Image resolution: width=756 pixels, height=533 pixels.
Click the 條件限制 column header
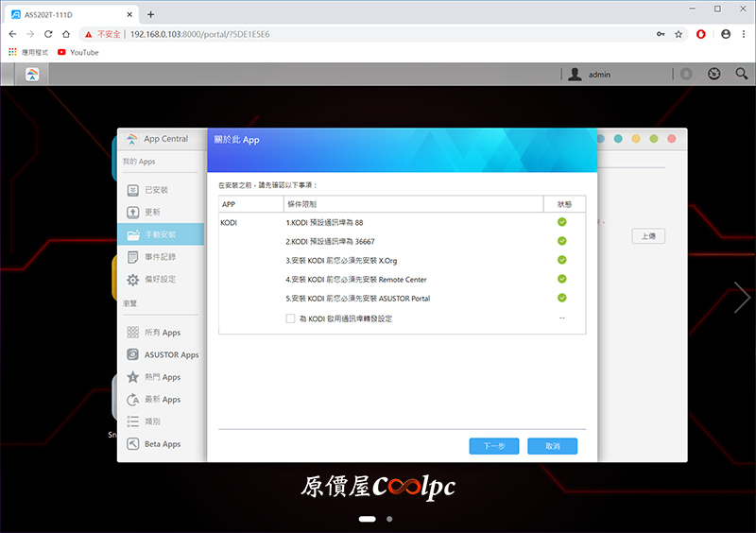point(414,204)
